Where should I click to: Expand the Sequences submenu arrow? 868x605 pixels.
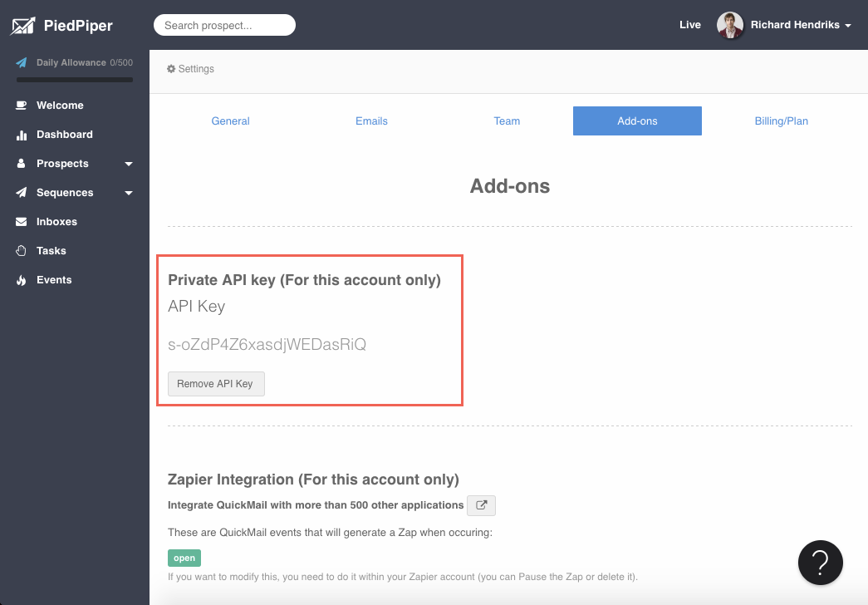point(129,194)
